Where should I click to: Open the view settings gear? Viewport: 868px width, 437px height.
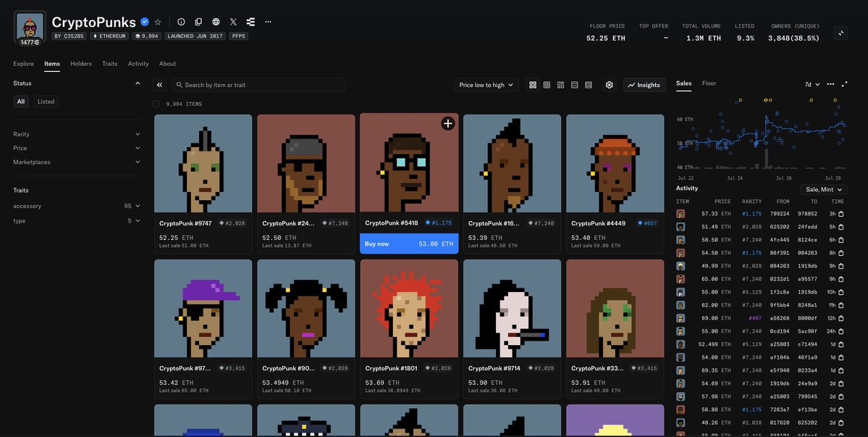(x=610, y=85)
